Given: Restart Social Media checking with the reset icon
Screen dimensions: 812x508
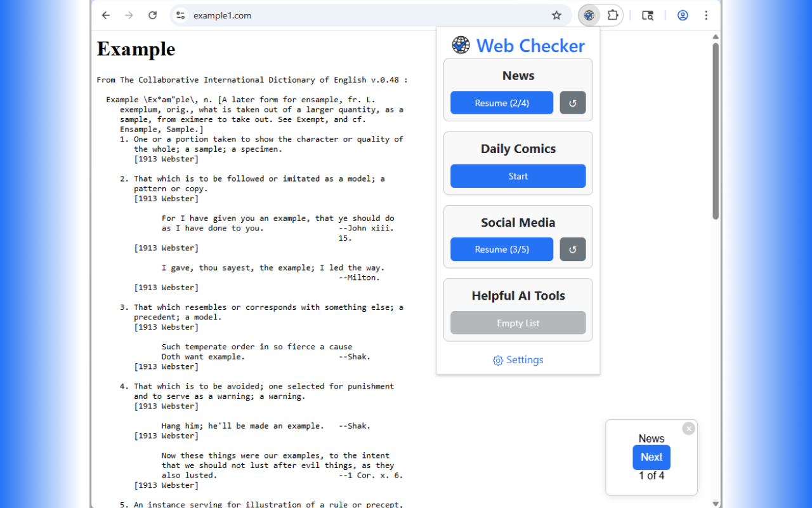Looking at the screenshot, I should [x=572, y=249].
